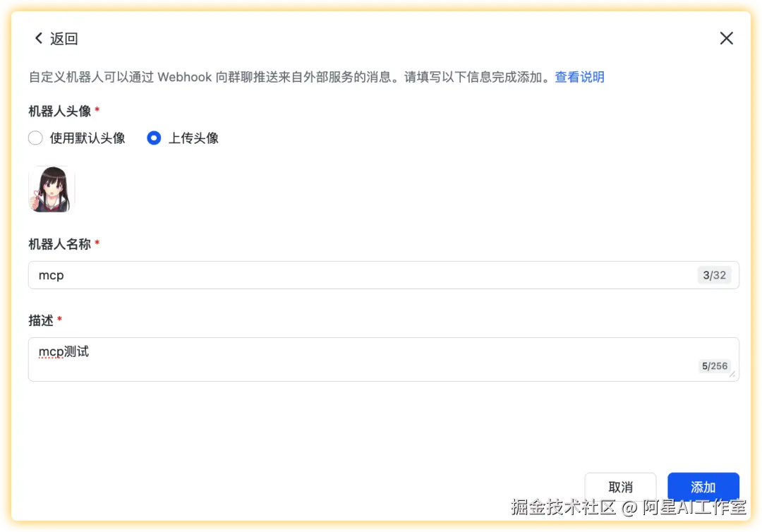Click the red asterisk beside 机器人名称
This screenshot has width=762, height=532.
click(97, 243)
